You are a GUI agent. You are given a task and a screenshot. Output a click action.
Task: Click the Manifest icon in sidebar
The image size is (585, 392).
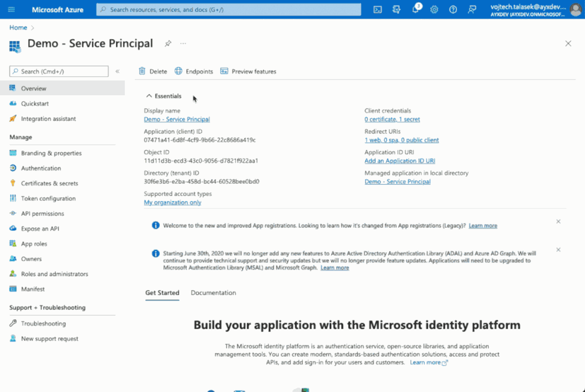tap(13, 289)
